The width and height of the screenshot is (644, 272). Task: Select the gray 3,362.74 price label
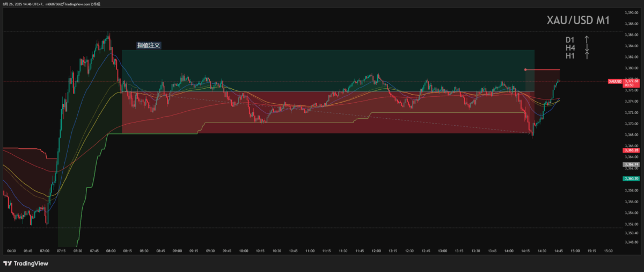tap(631, 164)
